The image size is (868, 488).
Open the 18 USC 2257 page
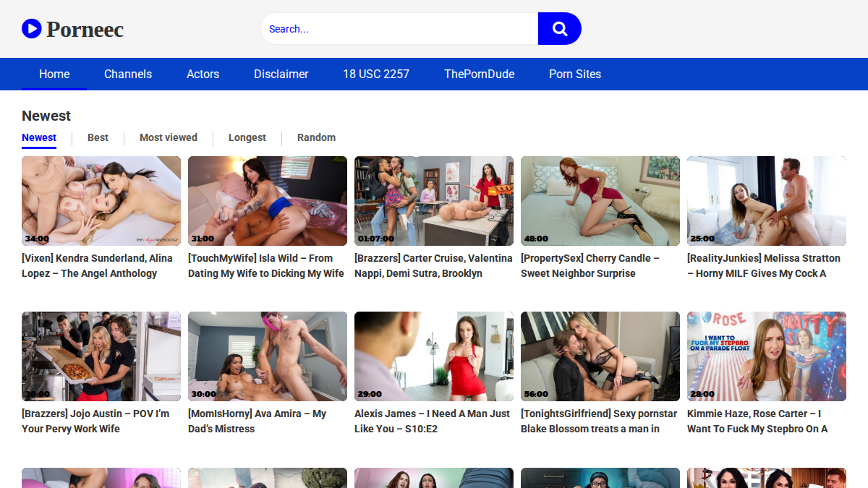[x=376, y=74]
